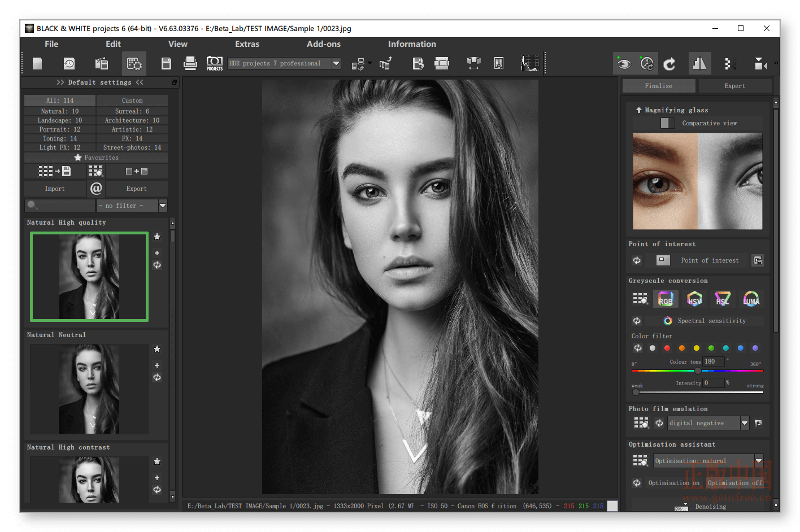Image resolution: width=800 pixels, height=532 pixels.
Task: Show Favourites presets
Action: [x=96, y=158]
